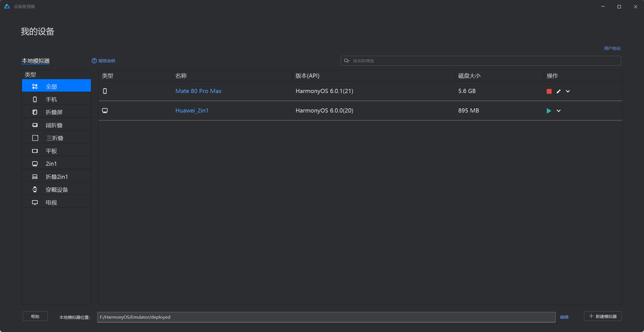Click the local emulator path field
The image size is (644, 332).
(326, 317)
